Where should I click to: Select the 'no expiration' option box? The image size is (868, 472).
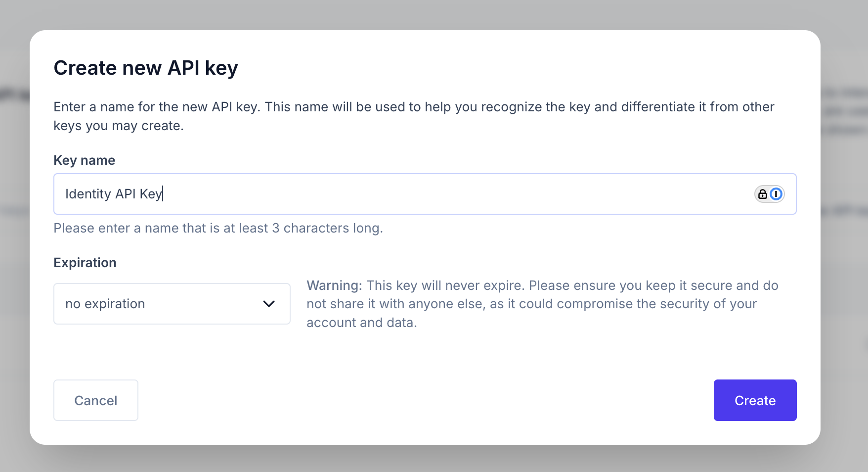point(172,304)
